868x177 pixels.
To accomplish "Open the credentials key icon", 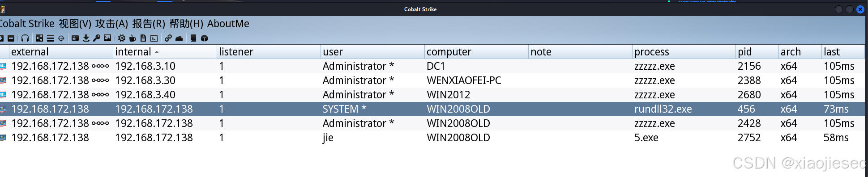I will [97, 38].
